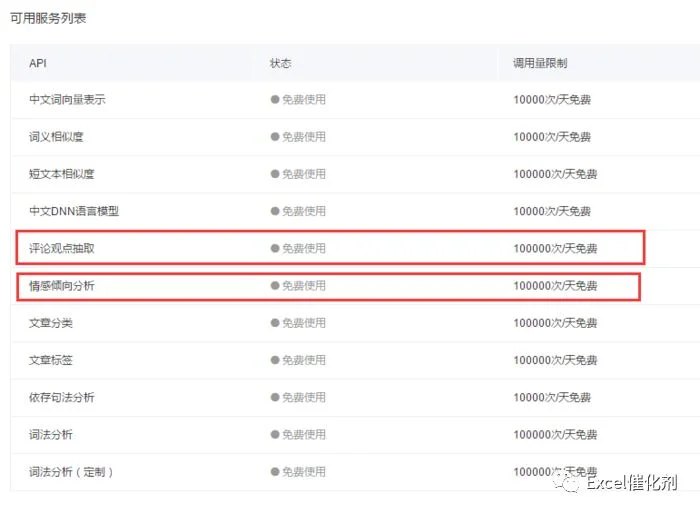Screen dimensions: 700x513
Task: Click 免费使用 status for 情感倾向分析
Action: coord(304,286)
